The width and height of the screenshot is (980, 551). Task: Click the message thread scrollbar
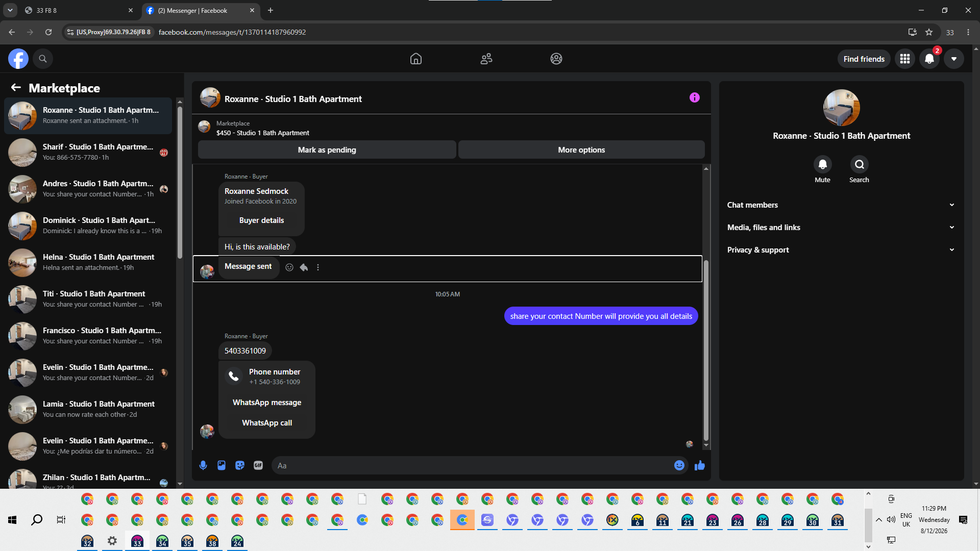[x=706, y=350]
